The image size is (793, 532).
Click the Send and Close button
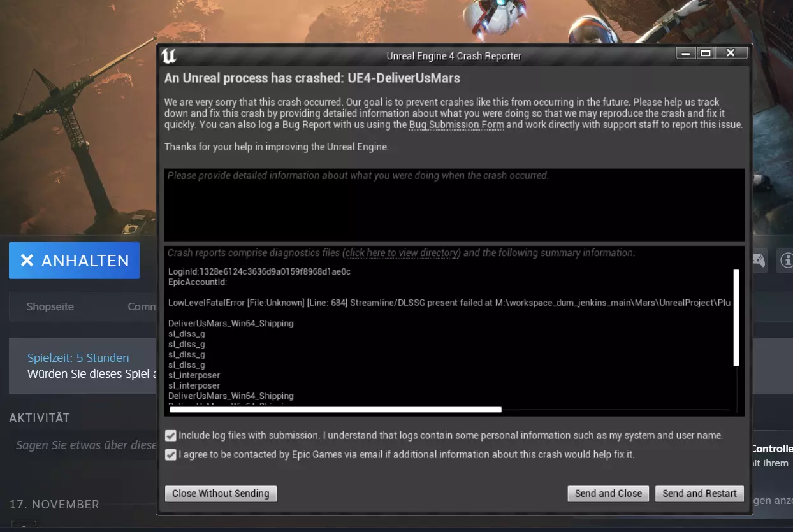coord(608,493)
